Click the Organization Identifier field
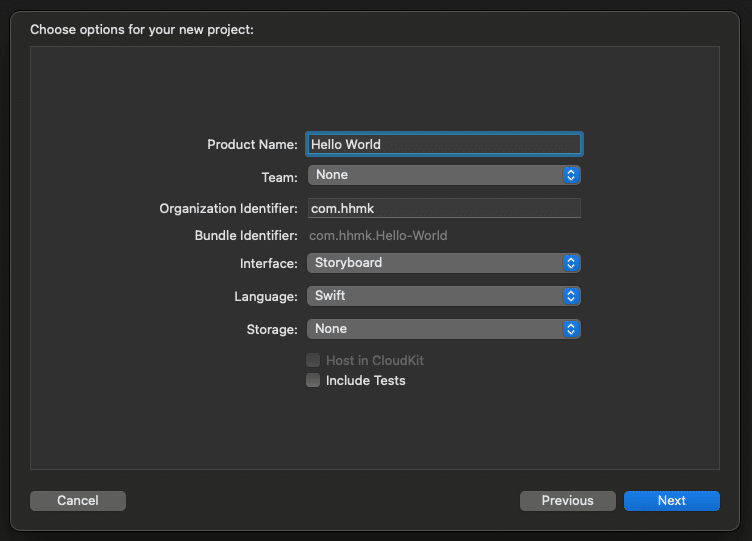 click(444, 208)
